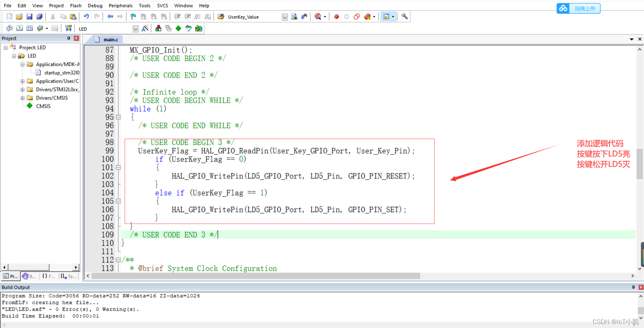Translate current file icon
This screenshot has height=328, width=644.
coord(9,29)
